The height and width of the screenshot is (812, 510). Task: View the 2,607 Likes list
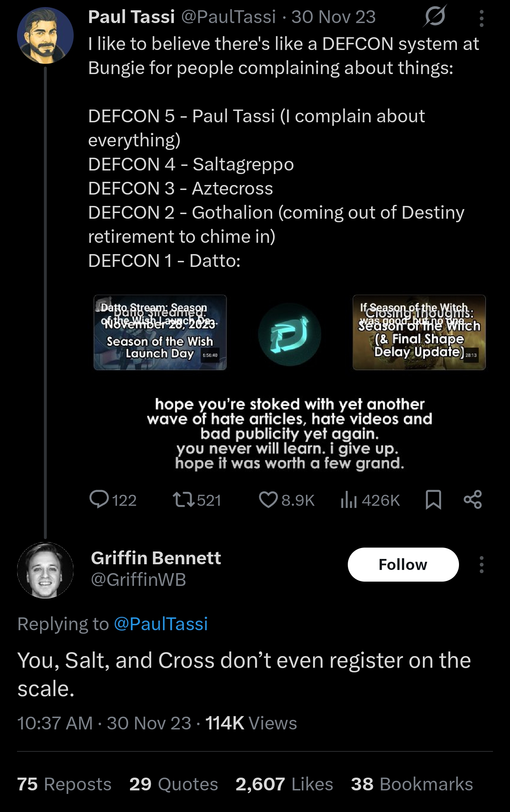click(284, 784)
